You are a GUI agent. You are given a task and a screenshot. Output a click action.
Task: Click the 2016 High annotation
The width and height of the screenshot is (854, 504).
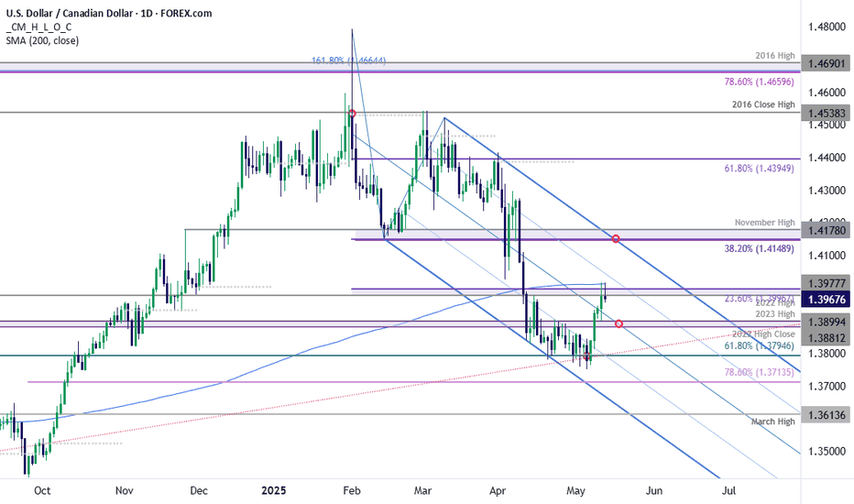(775, 56)
